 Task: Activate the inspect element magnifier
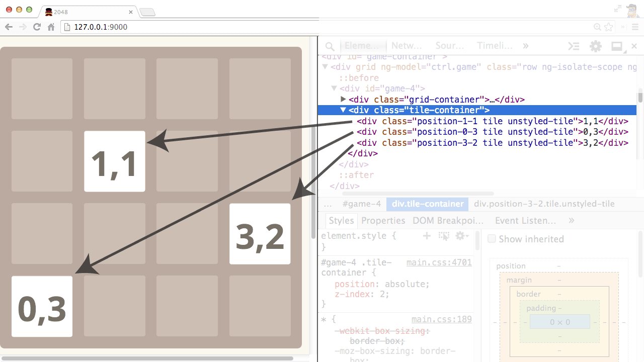click(330, 46)
